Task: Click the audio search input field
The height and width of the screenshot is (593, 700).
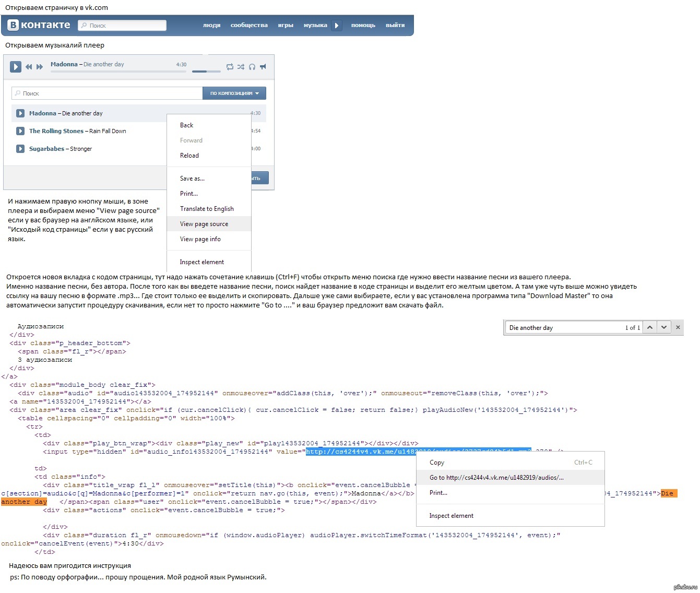Action: [x=107, y=93]
